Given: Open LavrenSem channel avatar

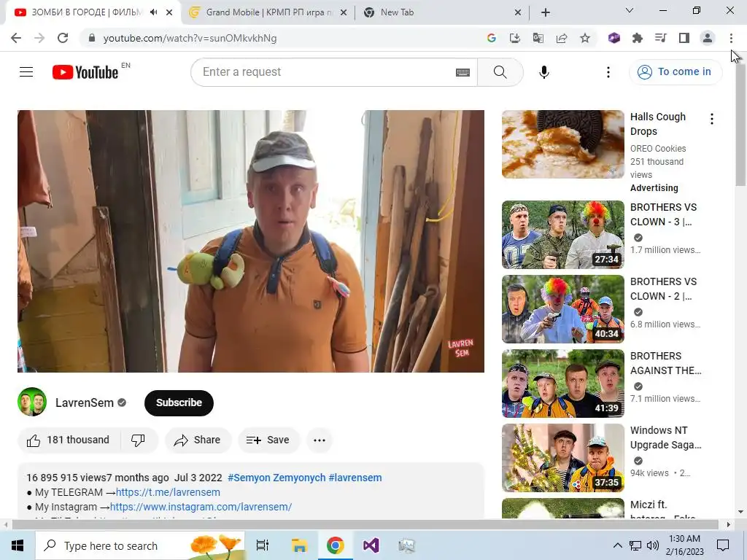Looking at the screenshot, I should click(32, 402).
